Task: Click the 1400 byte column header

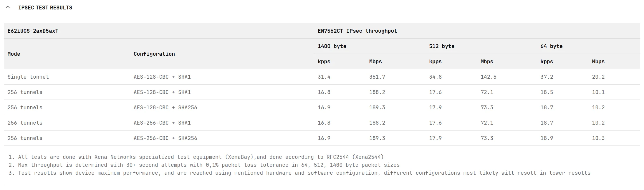Action: click(x=332, y=46)
